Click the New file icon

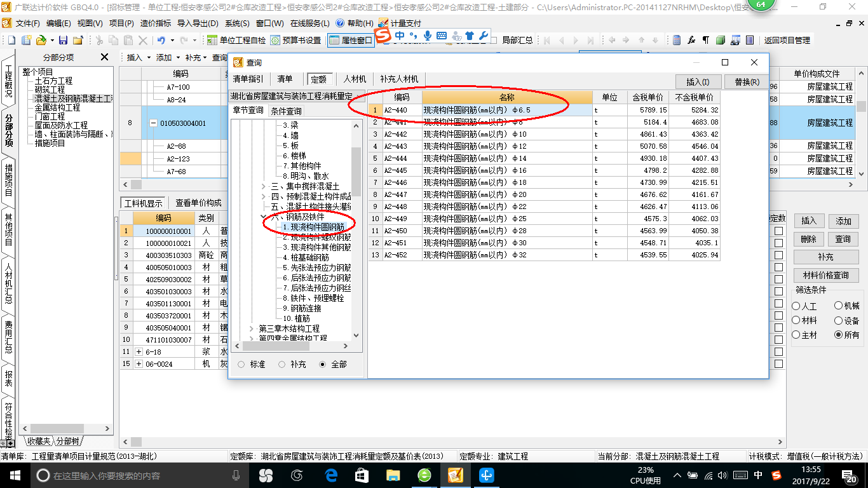coord(12,40)
